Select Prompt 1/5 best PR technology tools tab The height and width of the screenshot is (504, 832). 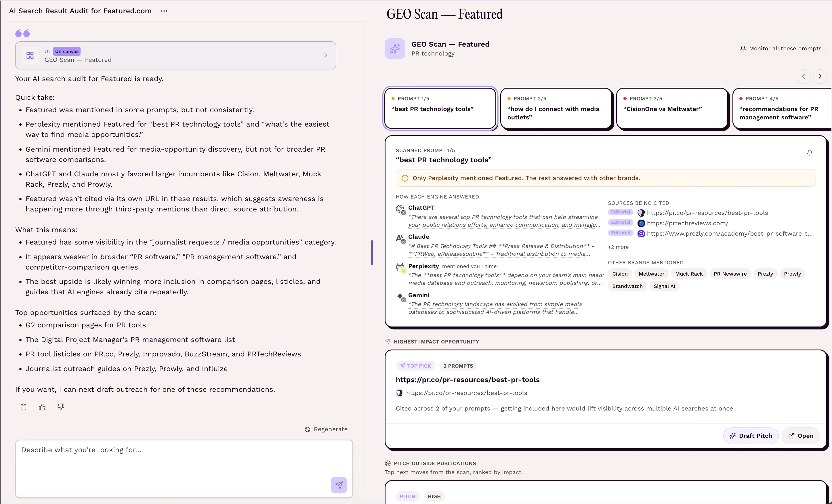click(x=440, y=108)
